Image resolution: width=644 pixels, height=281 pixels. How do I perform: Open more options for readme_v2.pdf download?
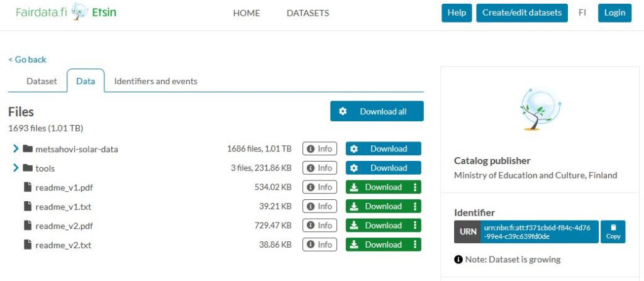tap(415, 226)
